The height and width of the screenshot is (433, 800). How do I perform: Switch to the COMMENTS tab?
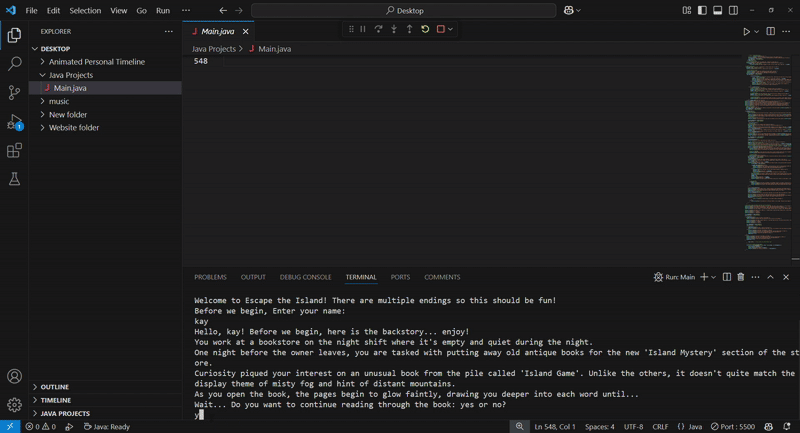442,277
